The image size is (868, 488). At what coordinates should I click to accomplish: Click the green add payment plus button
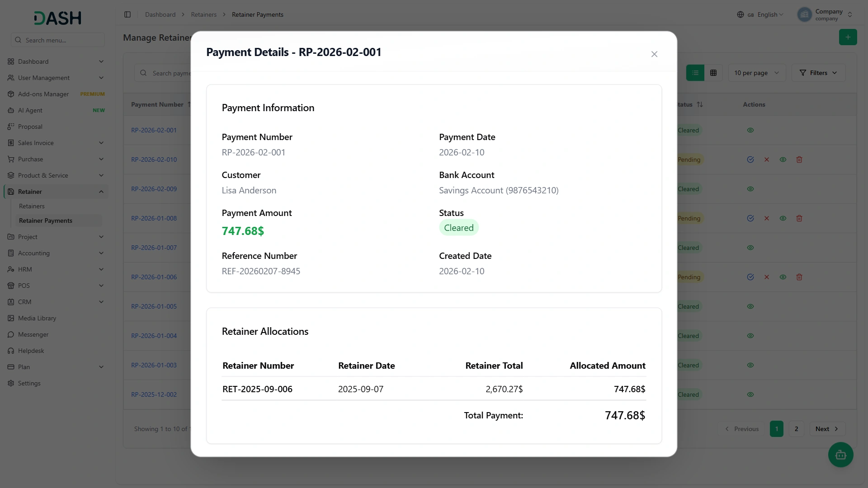pos(848,37)
